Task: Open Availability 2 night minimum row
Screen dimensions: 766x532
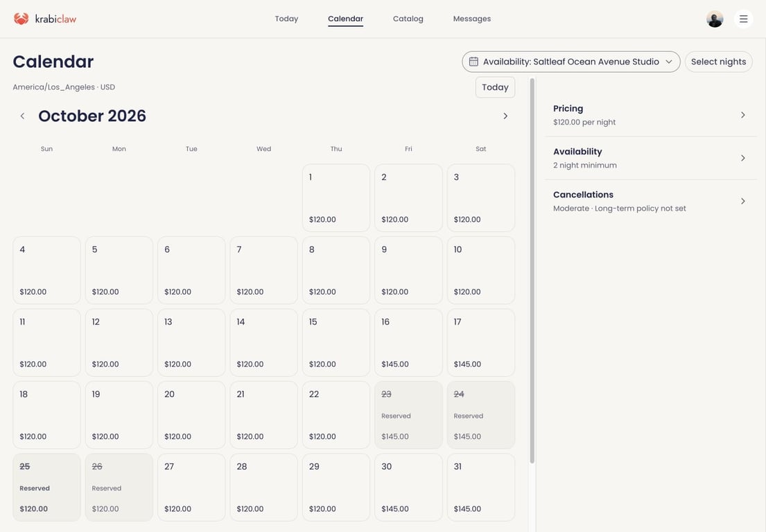Action: (650, 158)
